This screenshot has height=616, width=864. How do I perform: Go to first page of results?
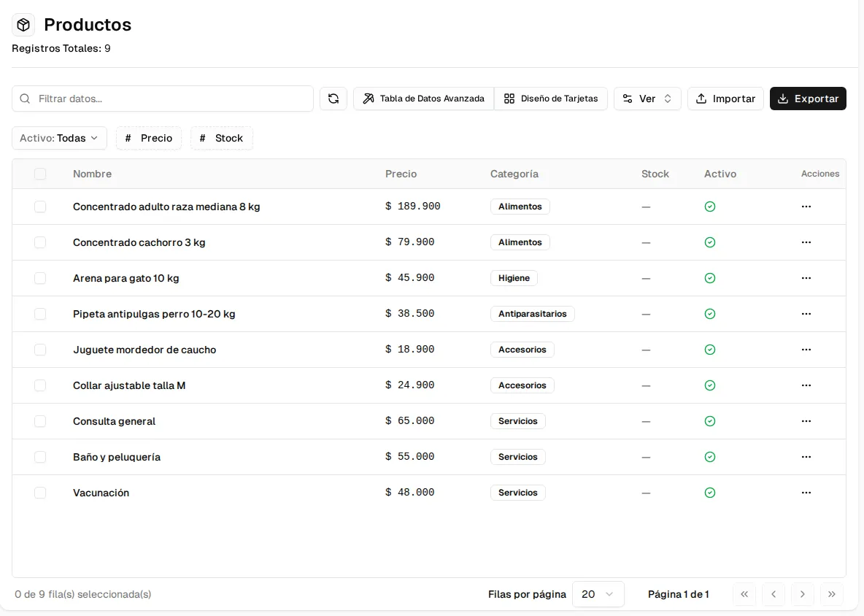coord(744,594)
